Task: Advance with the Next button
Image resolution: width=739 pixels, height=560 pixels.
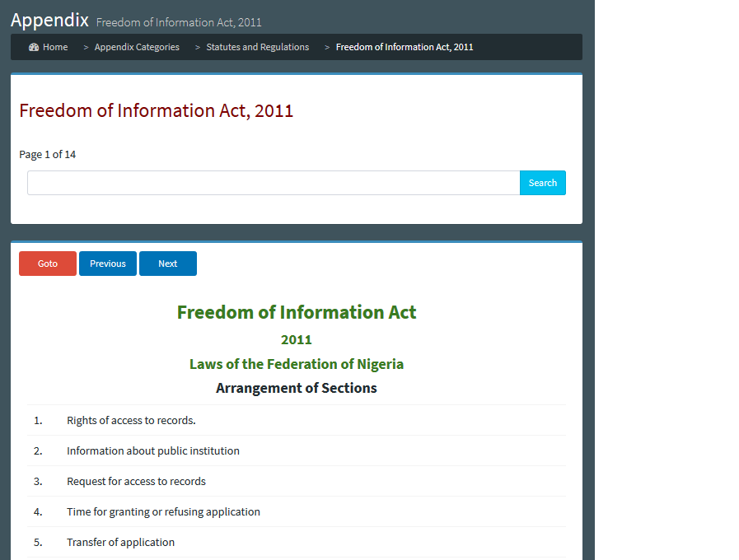Action: tap(168, 264)
